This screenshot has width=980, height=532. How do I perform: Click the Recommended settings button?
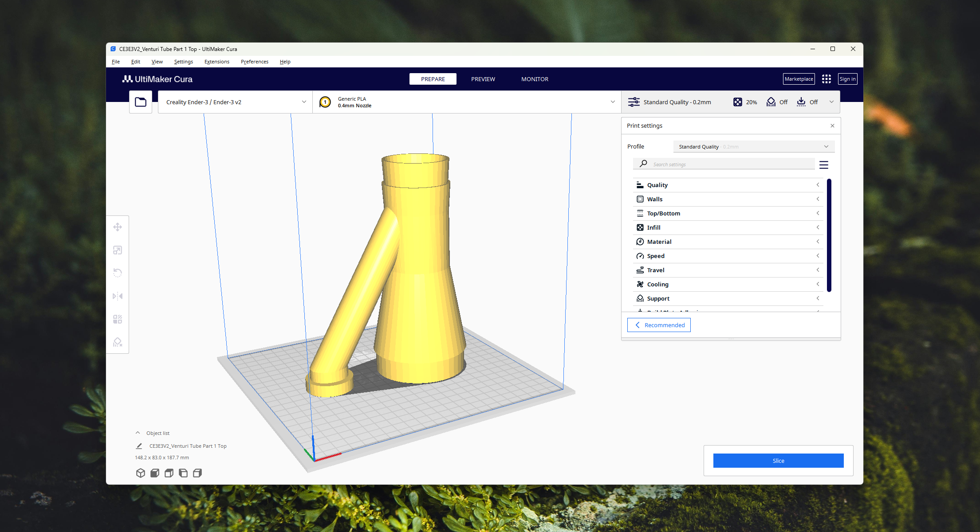point(659,325)
